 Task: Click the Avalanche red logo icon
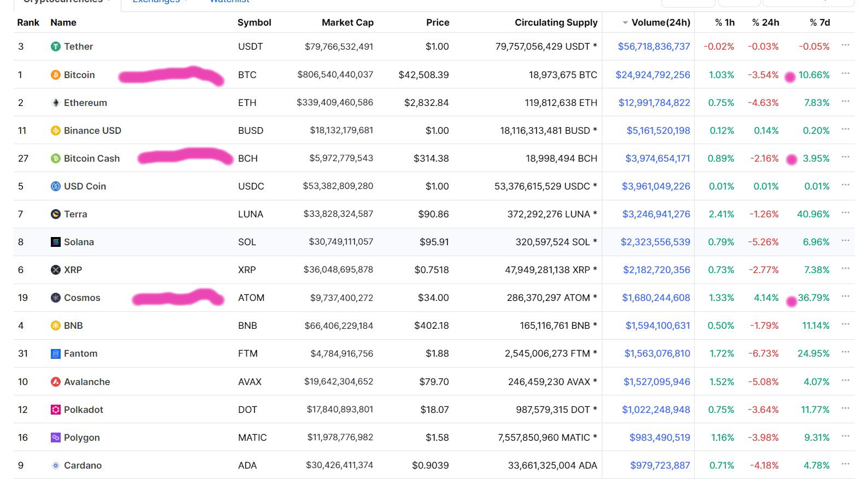(55, 382)
